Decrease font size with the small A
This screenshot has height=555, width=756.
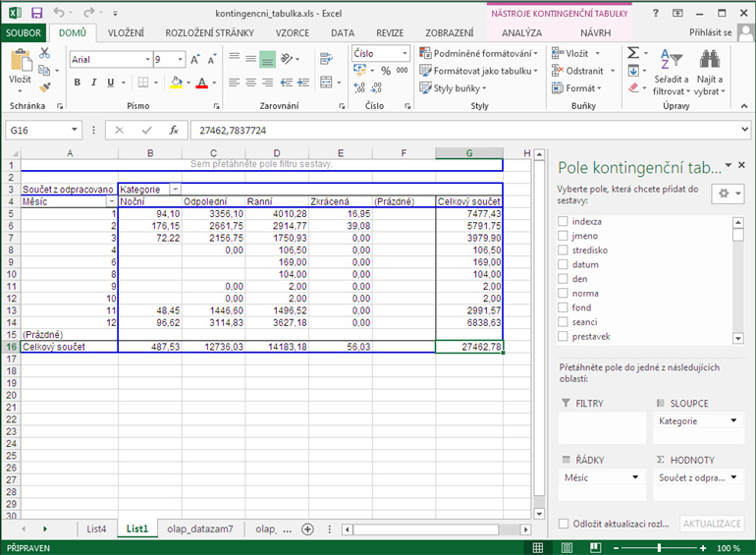pyautogui.click(x=211, y=59)
